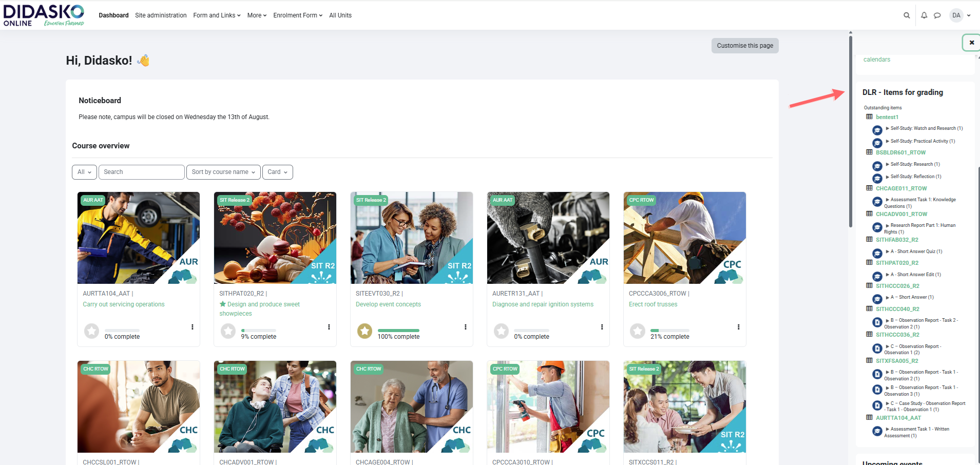Toggle favourite star on AURETR131_AAT card

501,331
